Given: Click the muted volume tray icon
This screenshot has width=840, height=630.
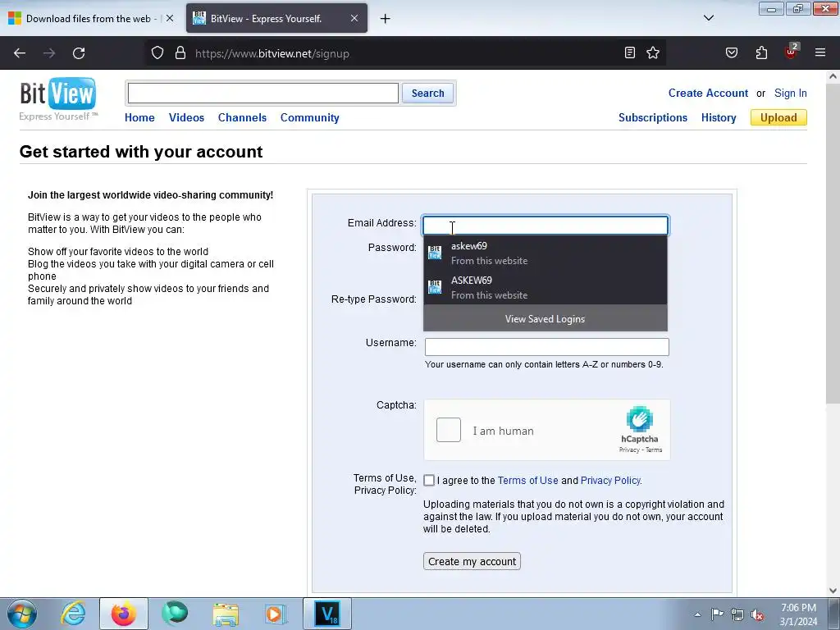Looking at the screenshot, I should click(757, 614).
